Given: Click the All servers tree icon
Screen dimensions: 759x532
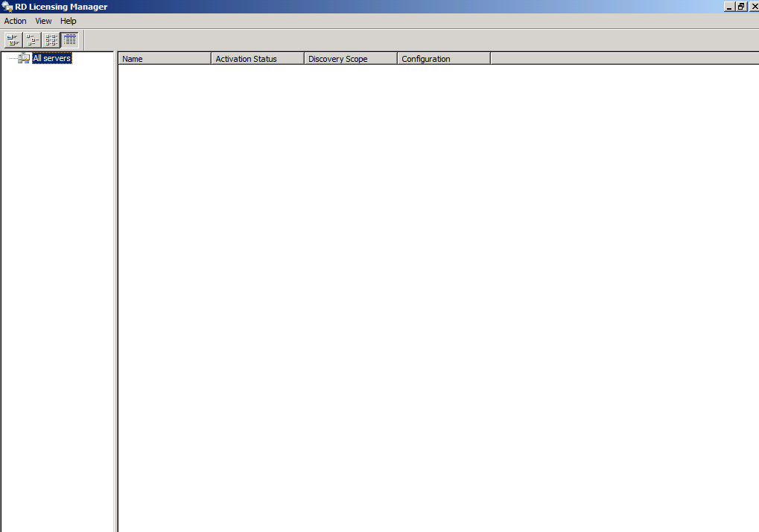Looking at the screenshot, I should point(24,58).
